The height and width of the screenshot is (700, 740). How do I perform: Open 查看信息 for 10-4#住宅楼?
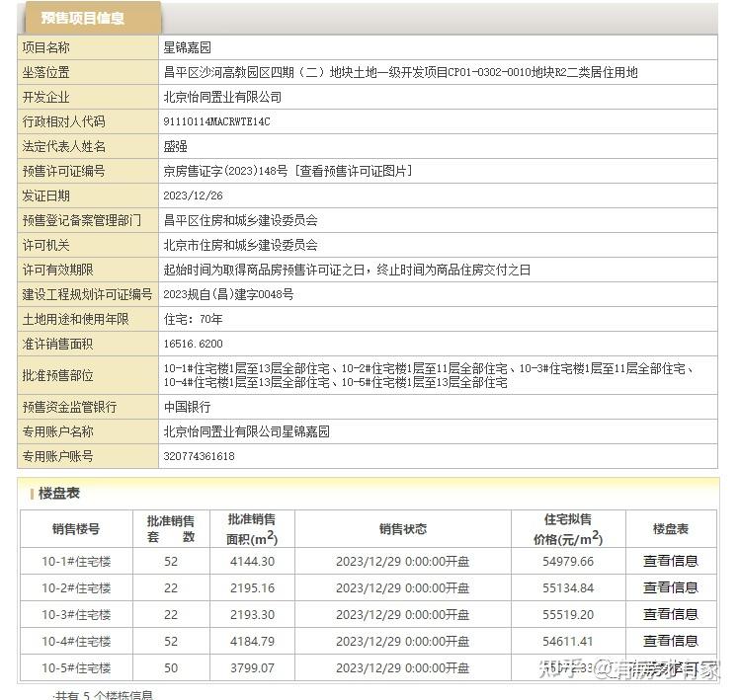tap(670, 641)
